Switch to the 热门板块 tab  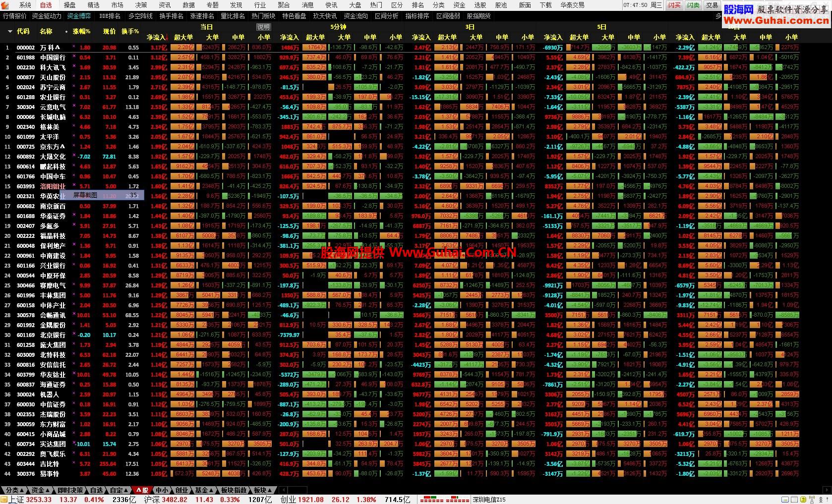(x=264, y=16)
